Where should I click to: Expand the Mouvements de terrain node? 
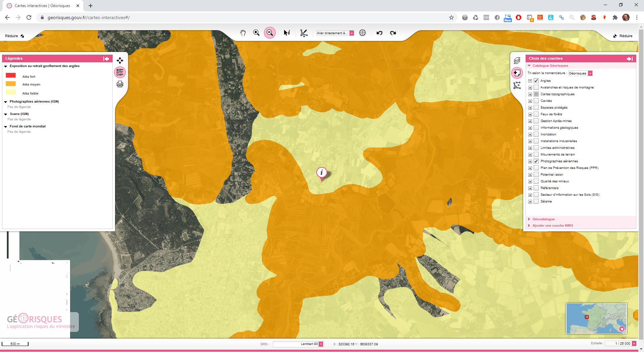(x=530, y=155)
